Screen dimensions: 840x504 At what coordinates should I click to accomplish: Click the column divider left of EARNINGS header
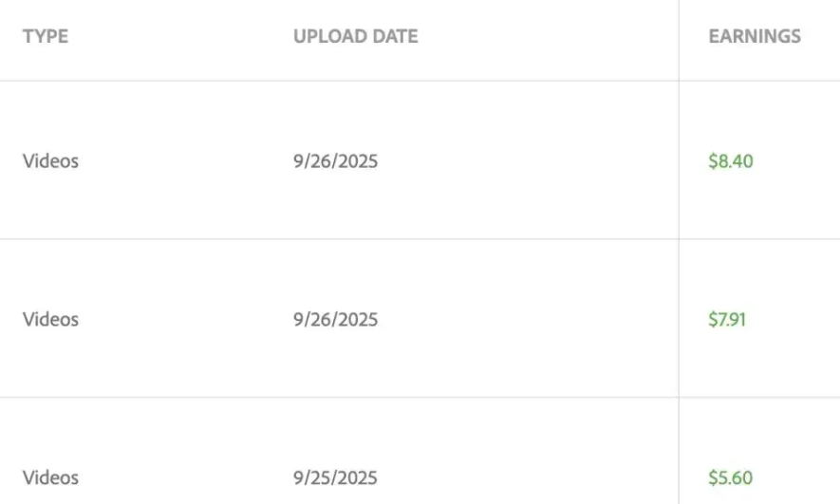coord(679,37)
